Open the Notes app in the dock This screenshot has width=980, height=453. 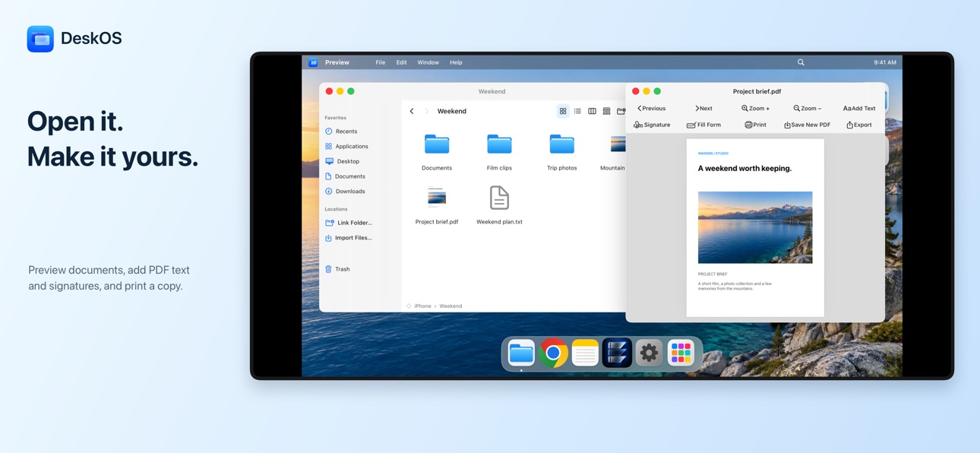585,353
